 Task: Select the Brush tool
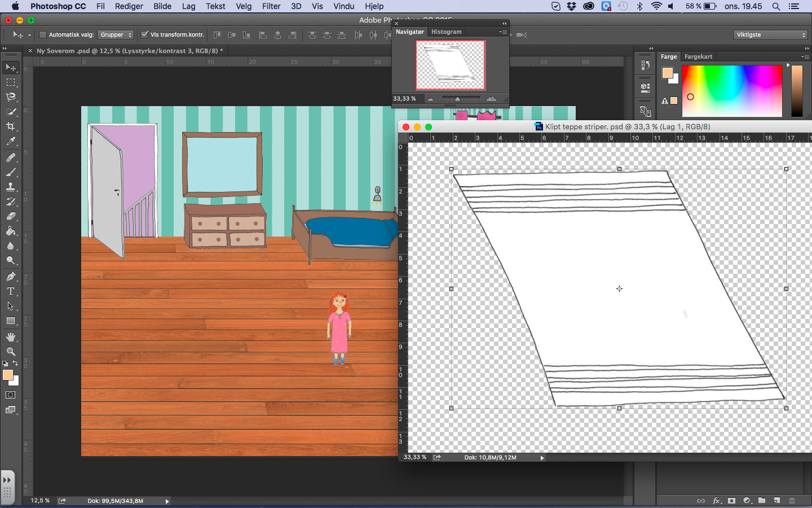coord(11,172)
